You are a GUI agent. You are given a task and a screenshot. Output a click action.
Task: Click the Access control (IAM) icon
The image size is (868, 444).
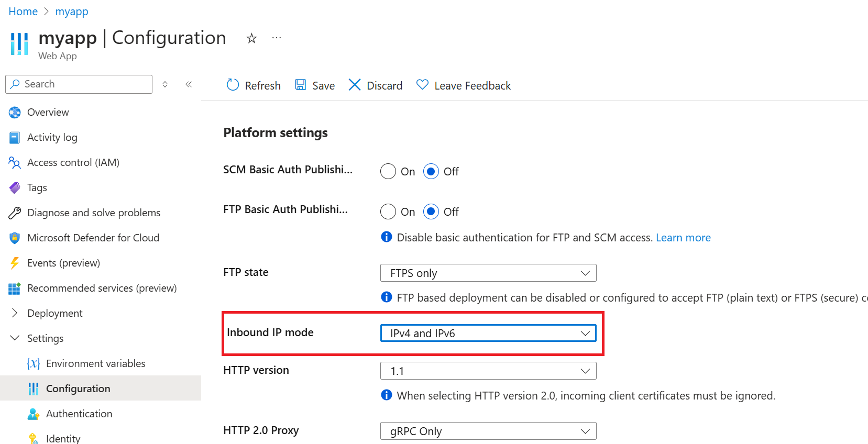(14, 162)
